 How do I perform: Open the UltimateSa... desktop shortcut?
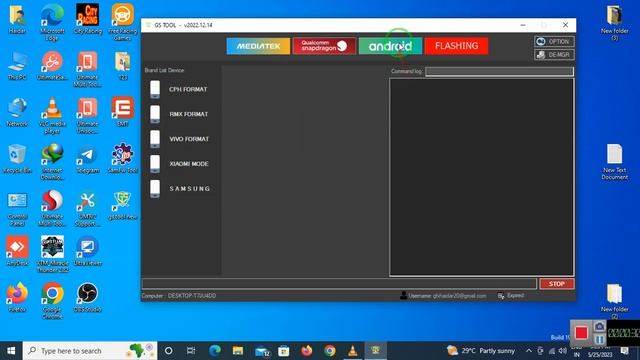click(52, 66)
